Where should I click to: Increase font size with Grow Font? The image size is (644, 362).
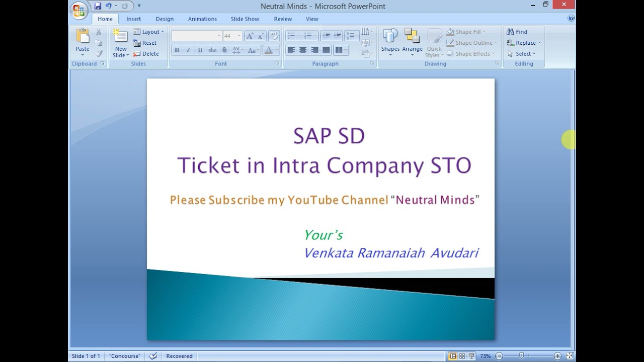(x=250, y=36)
